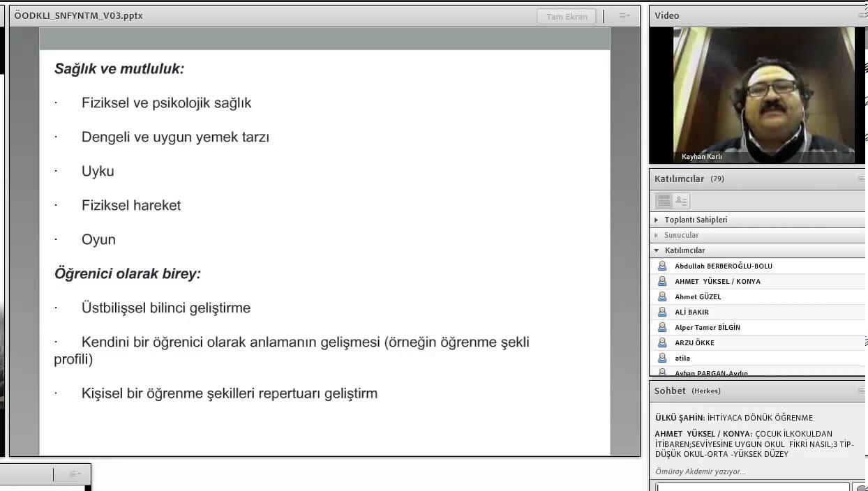Click the user icon beside Abdullah BERBEROĞLU-BOLU
Viewport: 868px width, 491px height.
(662, 266)
